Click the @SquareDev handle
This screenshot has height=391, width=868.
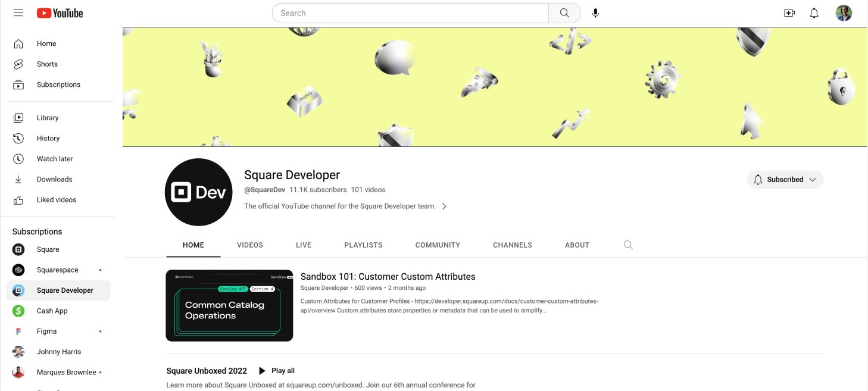(x=264, y=190)
